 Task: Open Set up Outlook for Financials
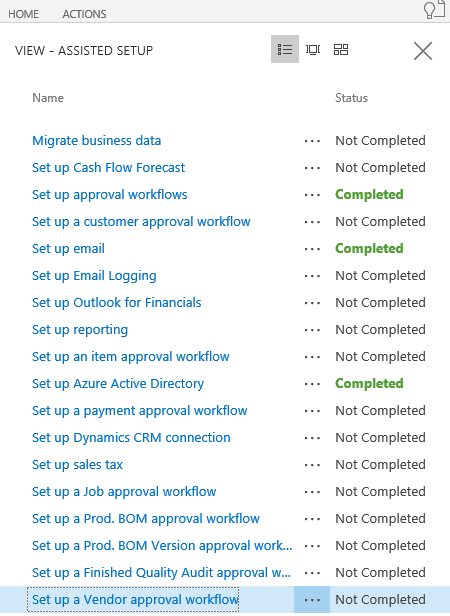click(117, 302)
